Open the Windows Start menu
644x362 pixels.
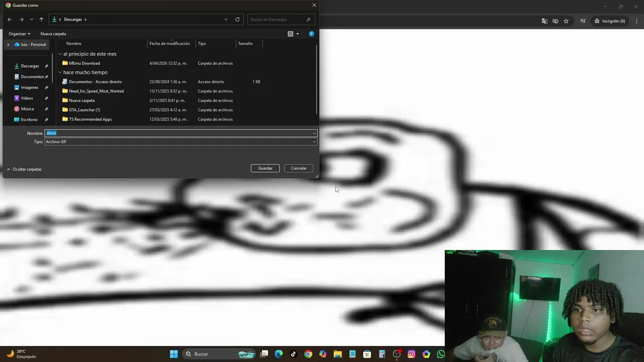point(174,354)
